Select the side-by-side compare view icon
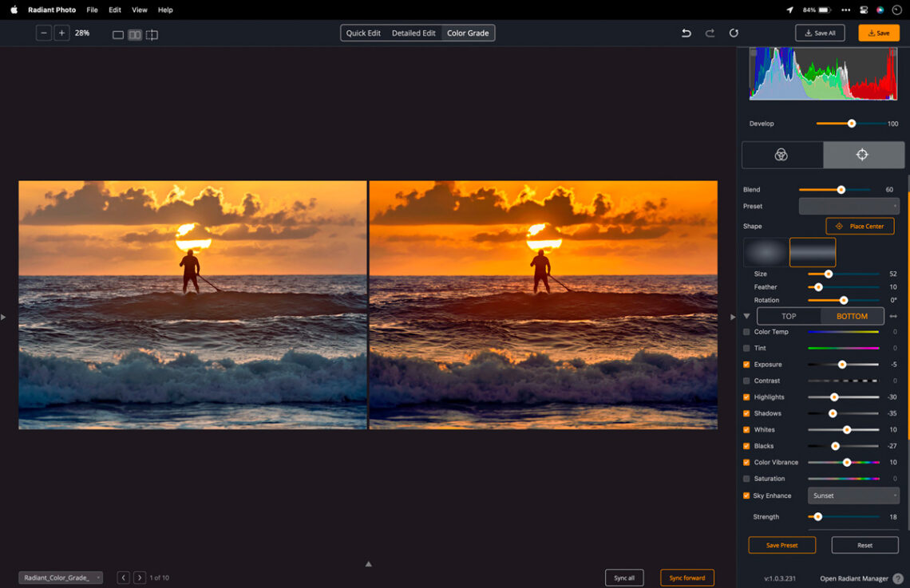This screenshot has width=910, height=588. (x=135, y=35)
